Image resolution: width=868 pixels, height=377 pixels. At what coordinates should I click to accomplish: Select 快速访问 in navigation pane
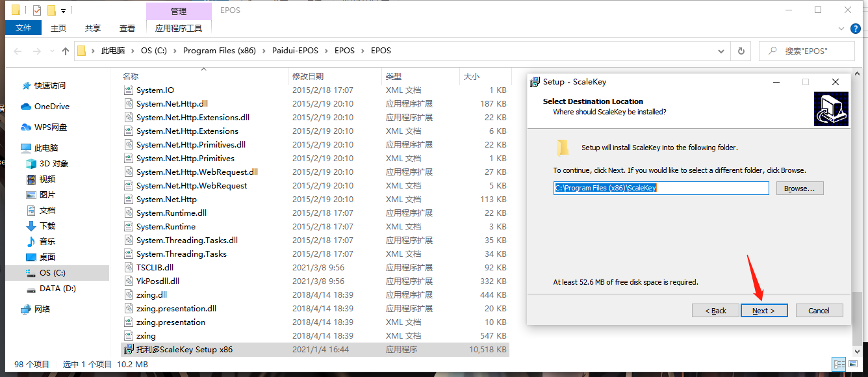(x=50, y=86)
